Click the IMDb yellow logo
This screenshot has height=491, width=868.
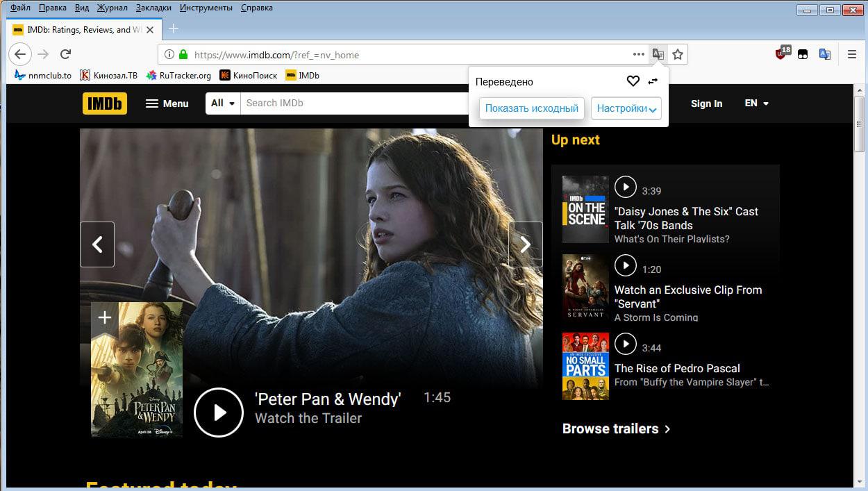(x=105, y=103)
